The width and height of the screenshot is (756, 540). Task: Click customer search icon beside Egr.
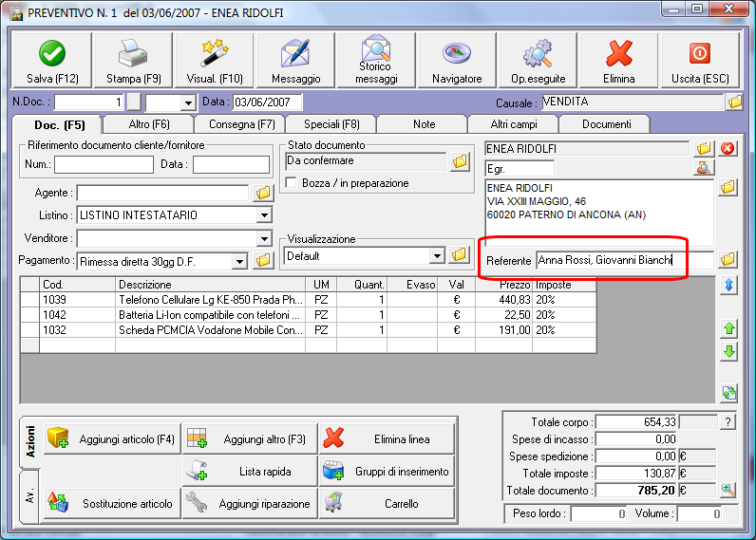[704, 168]
